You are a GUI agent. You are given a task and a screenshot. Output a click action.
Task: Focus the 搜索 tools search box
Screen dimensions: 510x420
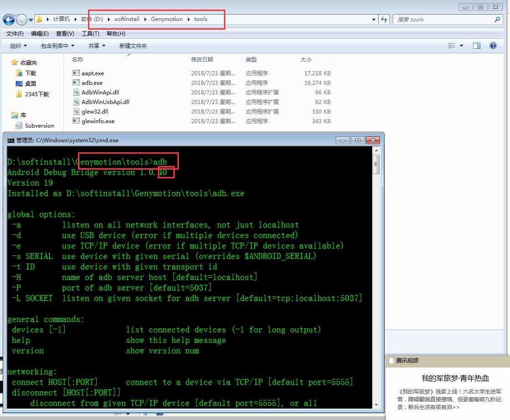444,20
